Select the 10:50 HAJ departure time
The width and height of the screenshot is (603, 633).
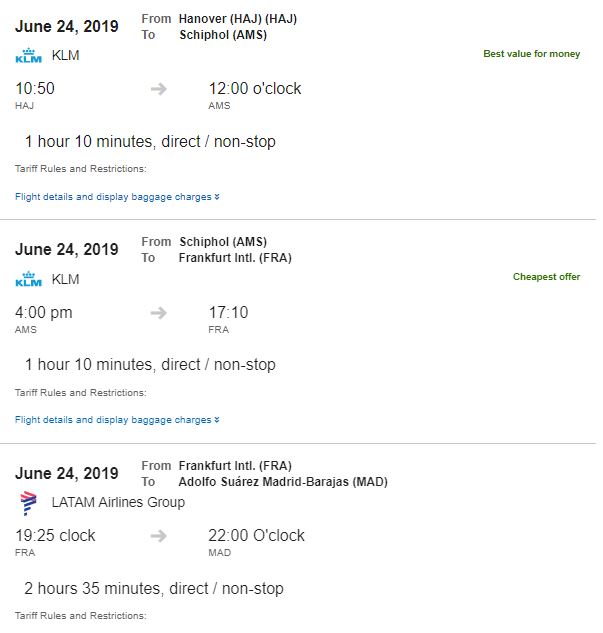(x=35, y=89)
